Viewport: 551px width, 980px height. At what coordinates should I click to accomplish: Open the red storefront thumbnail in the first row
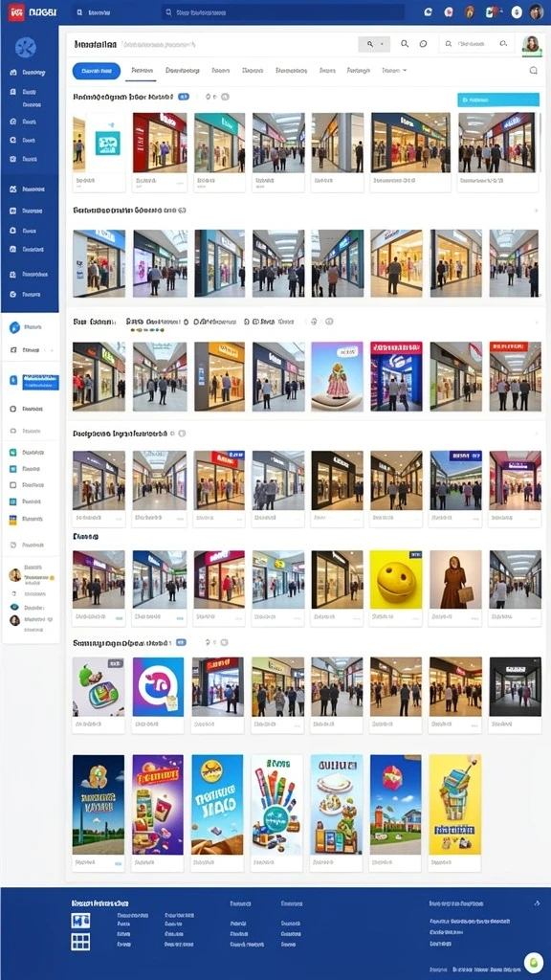coord(160,143)
